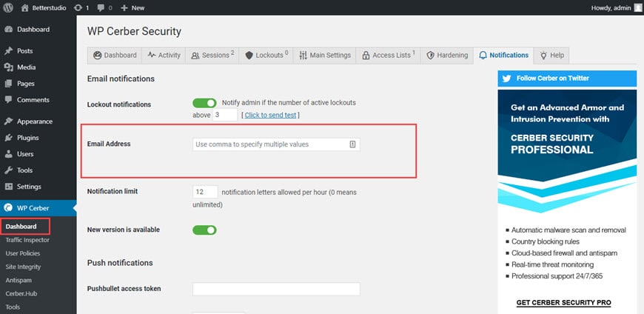Switch to the Cerber Dashboard tab
Image resolution: width=644 pixels, height=314 pixels.
115,56
